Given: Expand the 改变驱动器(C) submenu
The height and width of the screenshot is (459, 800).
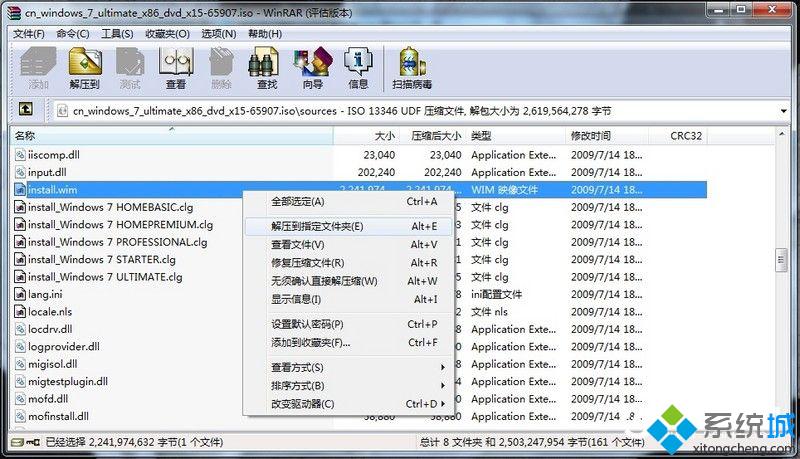Looking at the screenshot, I should click(x=349, y=404).
